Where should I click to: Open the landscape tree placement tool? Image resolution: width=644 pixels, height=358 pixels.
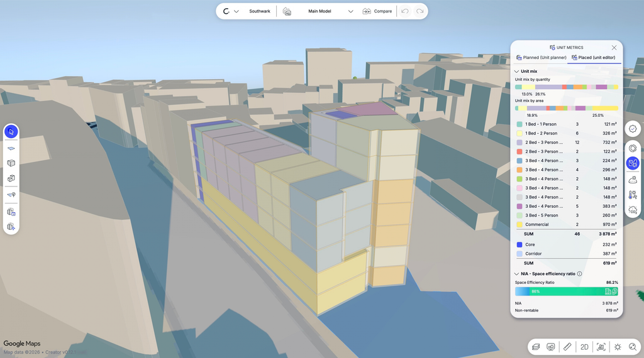coord(11,195)
